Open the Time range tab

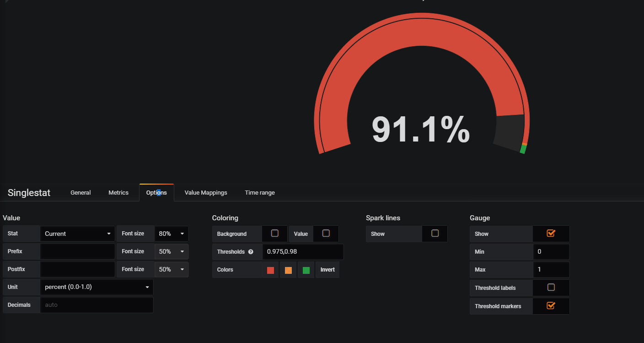pos(260,192)
